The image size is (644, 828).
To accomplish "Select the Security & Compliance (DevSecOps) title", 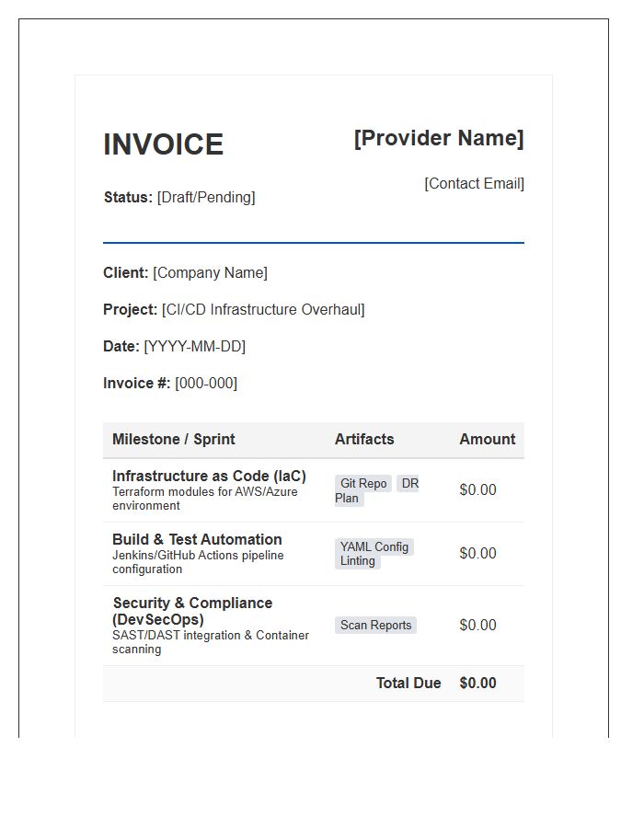I will (192, 611).
